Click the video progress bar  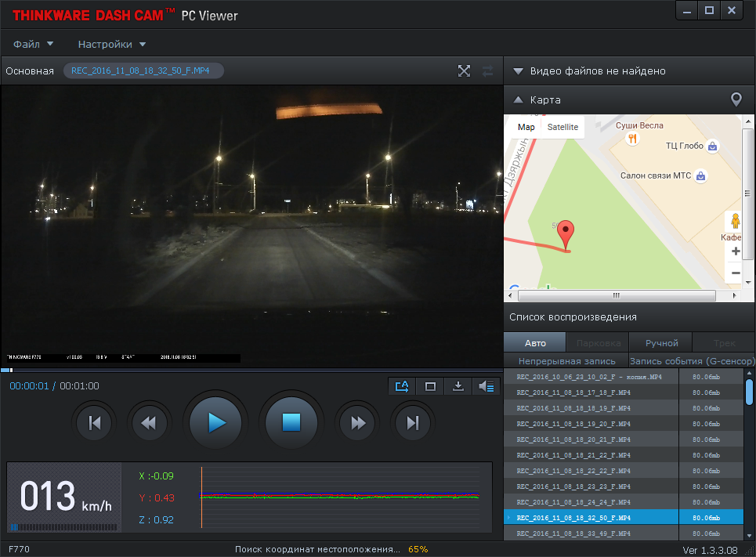point(251,371)
